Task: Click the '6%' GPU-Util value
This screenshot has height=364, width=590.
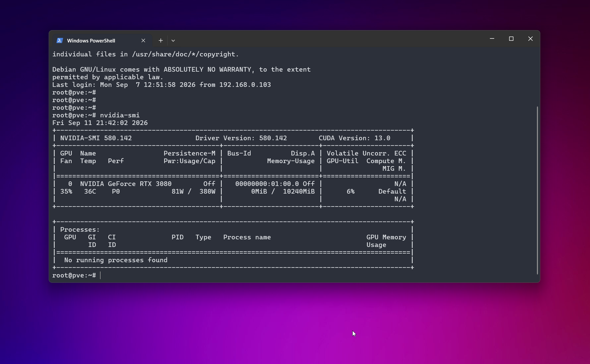Action: [x=350, y=191]
